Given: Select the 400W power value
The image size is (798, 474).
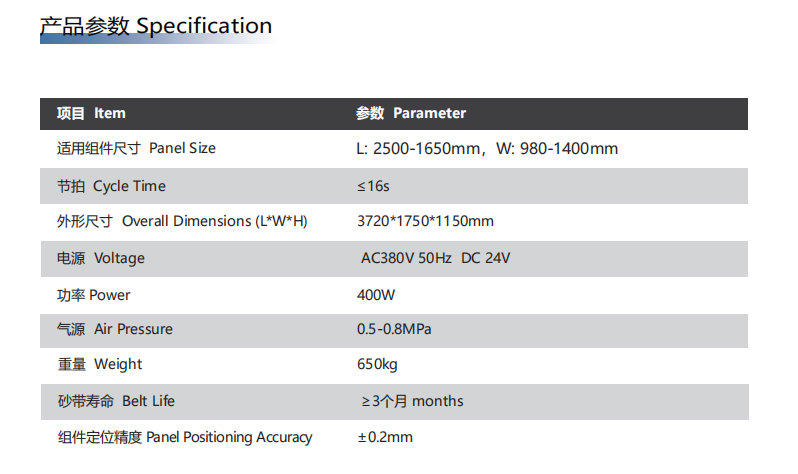Looking at the screenshot, I should (376, 295).
